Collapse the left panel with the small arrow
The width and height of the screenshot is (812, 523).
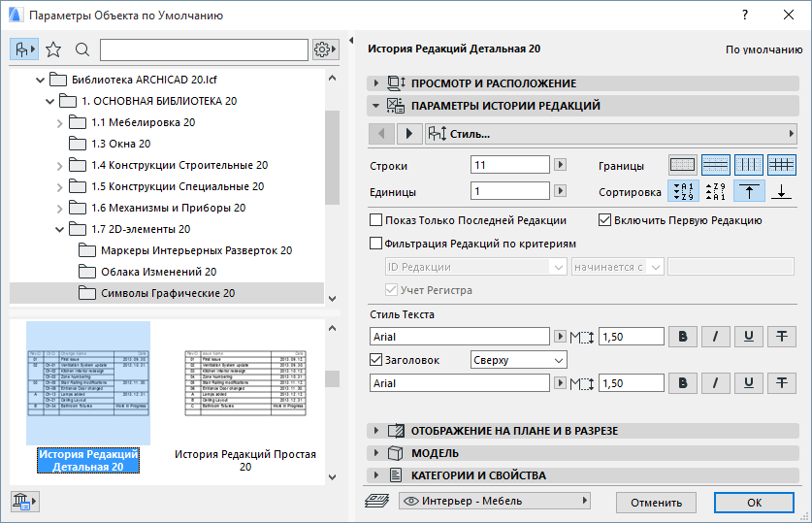[351, 40]
